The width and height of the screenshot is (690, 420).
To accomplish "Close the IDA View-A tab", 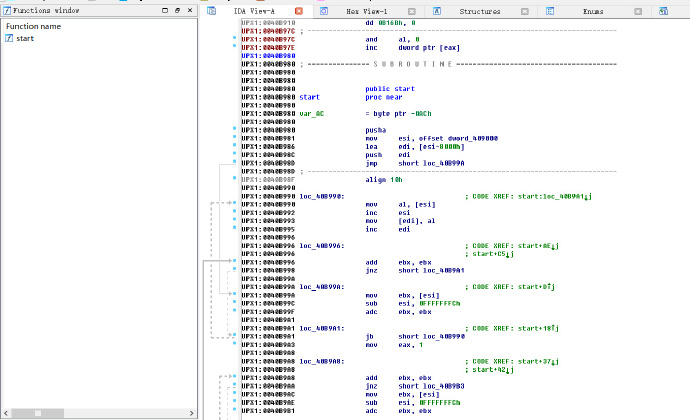I will pyautogui.click(x=297, y=10).
